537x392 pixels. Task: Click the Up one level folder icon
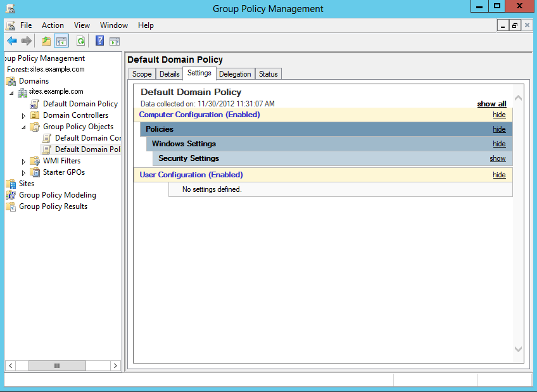46,41
